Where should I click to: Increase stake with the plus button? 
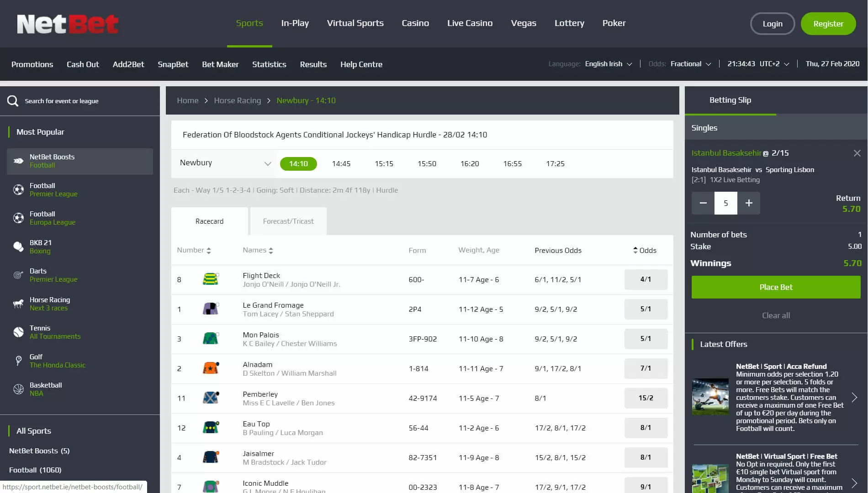749,203
